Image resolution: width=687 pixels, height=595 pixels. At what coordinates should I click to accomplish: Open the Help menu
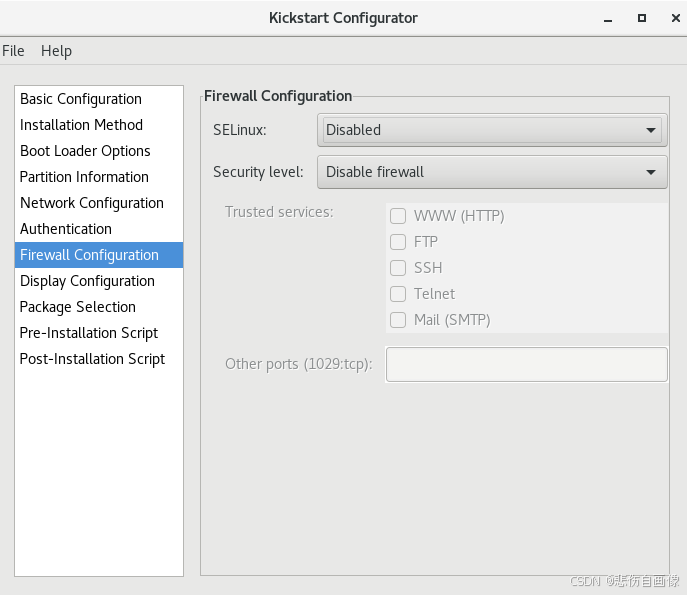pos(56,51)
